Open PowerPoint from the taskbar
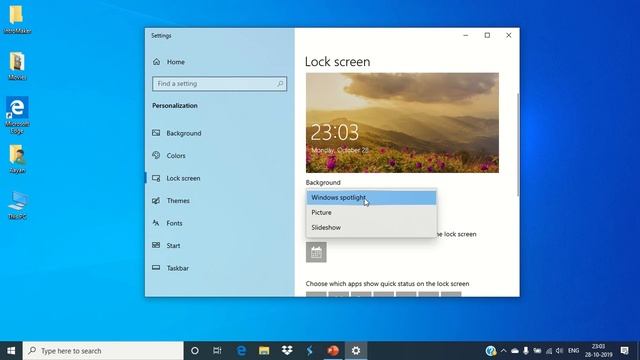This screenshot has height=360, width=640. tap(333, 351)
